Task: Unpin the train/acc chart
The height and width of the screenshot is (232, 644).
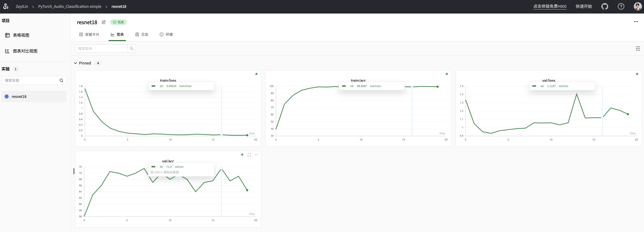Action: point(446,74)
